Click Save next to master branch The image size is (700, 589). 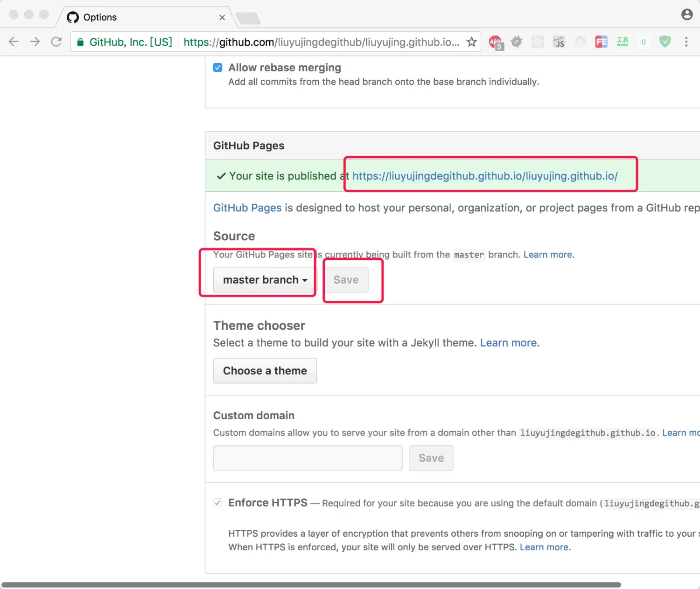(x=346, y=280)
